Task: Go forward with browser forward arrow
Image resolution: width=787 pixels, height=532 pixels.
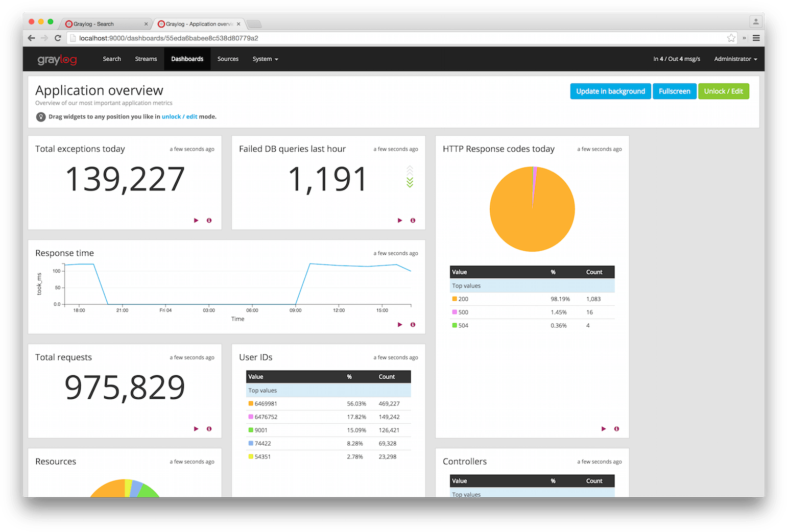Action: coord(44,38)
